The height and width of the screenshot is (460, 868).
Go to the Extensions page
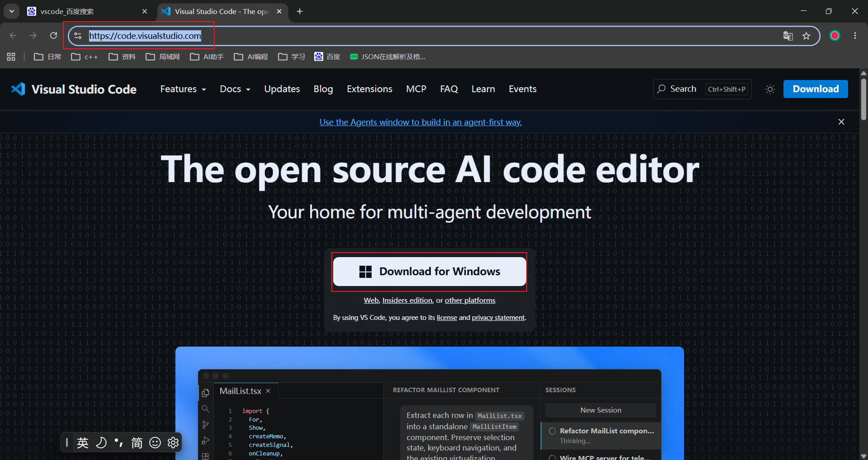pyautogui.click(x=369, y=89)
